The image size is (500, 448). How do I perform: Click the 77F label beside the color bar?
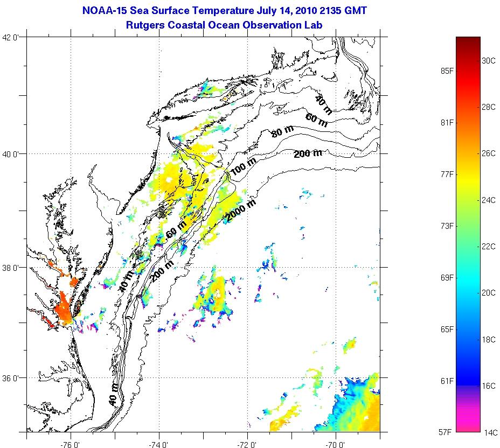[x=447, y=174]
